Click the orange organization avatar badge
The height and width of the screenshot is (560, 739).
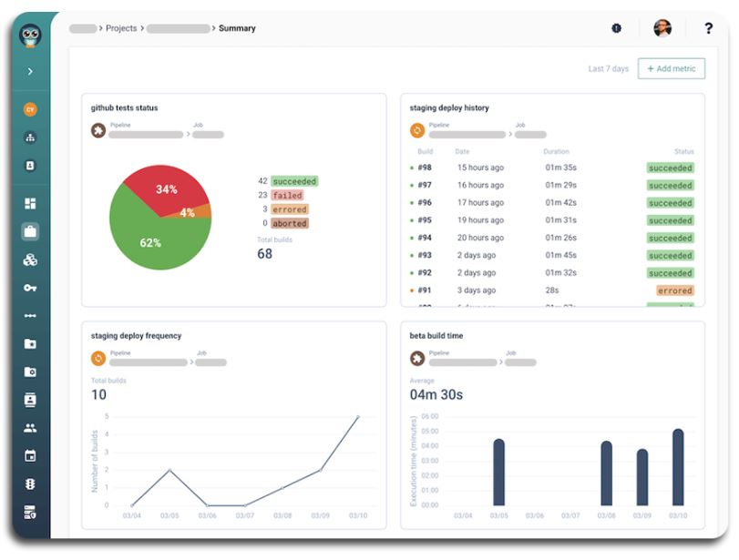click(30, 109)
